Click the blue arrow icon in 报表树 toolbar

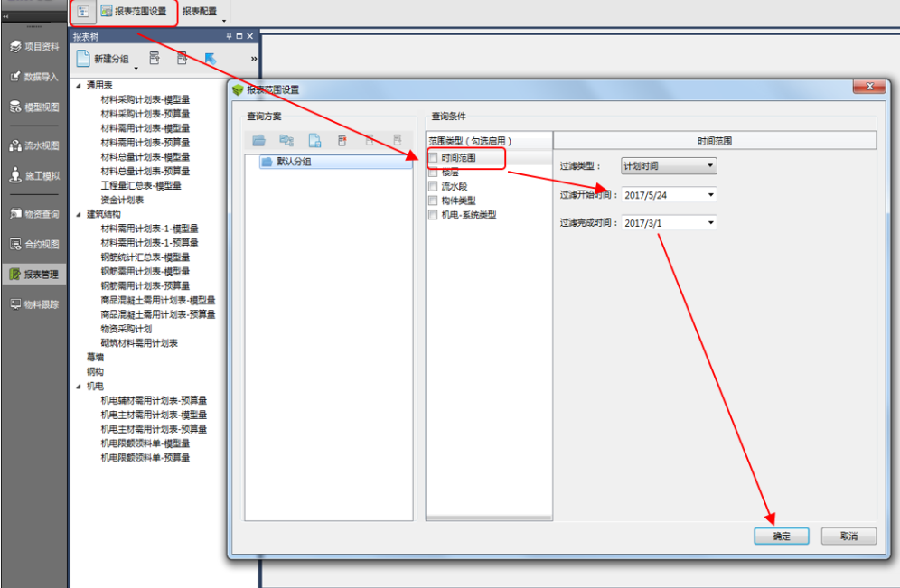tap(211, 59)
